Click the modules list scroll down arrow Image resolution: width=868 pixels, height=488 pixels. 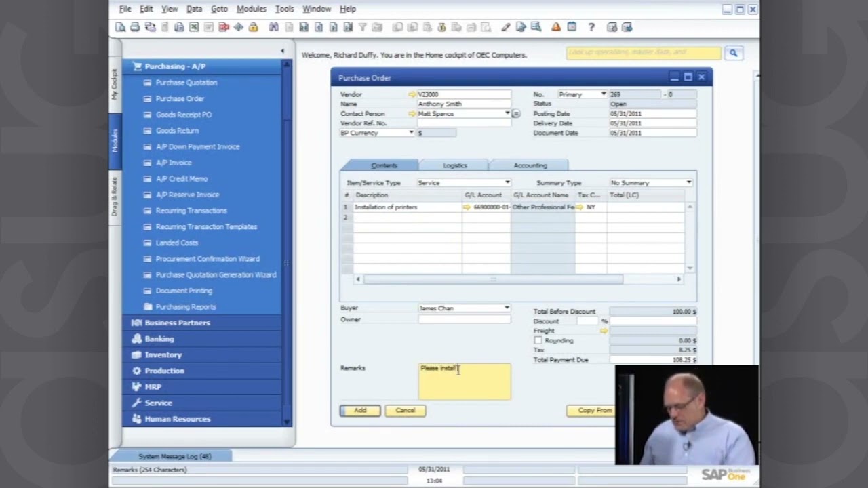coord(286,422)
